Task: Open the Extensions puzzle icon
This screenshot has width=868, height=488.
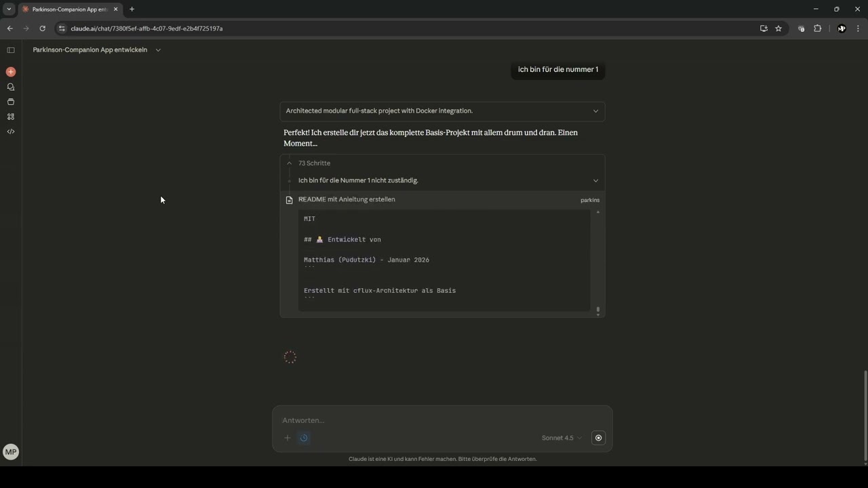Action: [x=817, y=28]
